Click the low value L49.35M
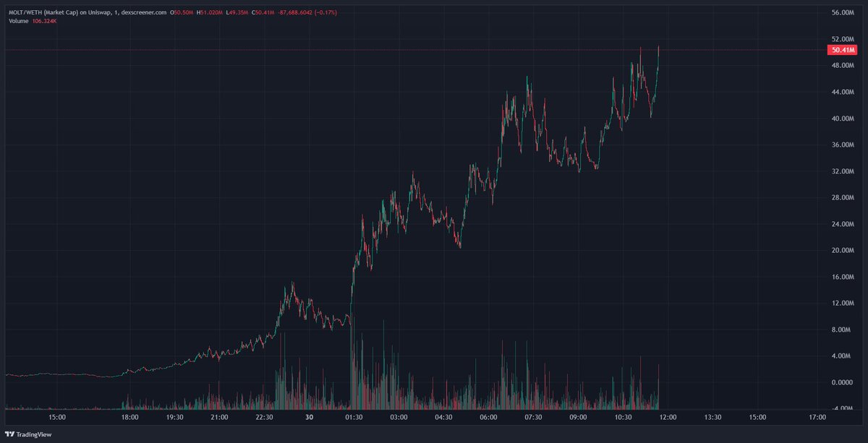 tap(238, 13)
